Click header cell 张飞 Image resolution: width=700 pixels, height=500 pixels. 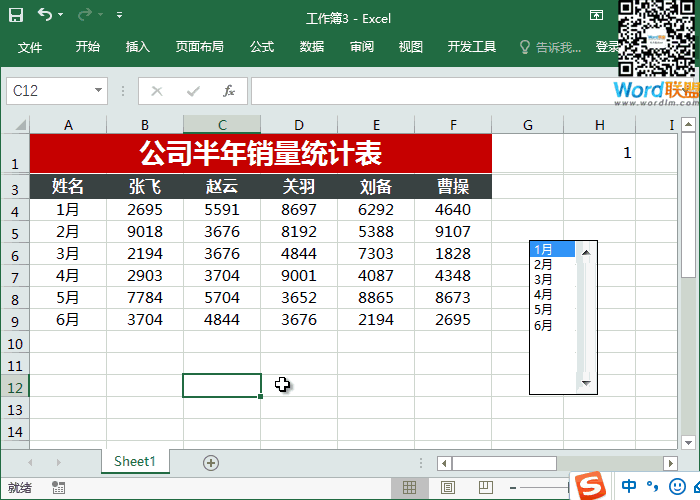coord(145,186)
